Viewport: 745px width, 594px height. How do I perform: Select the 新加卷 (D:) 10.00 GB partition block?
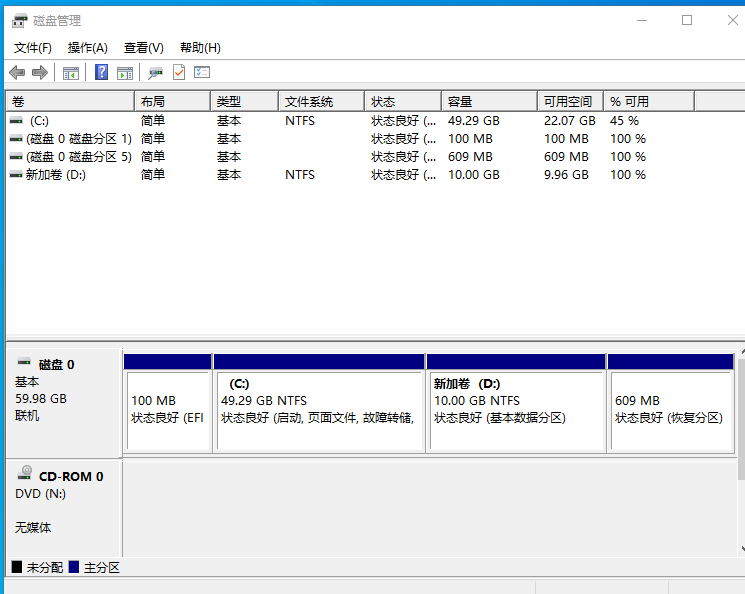[516, 403]
